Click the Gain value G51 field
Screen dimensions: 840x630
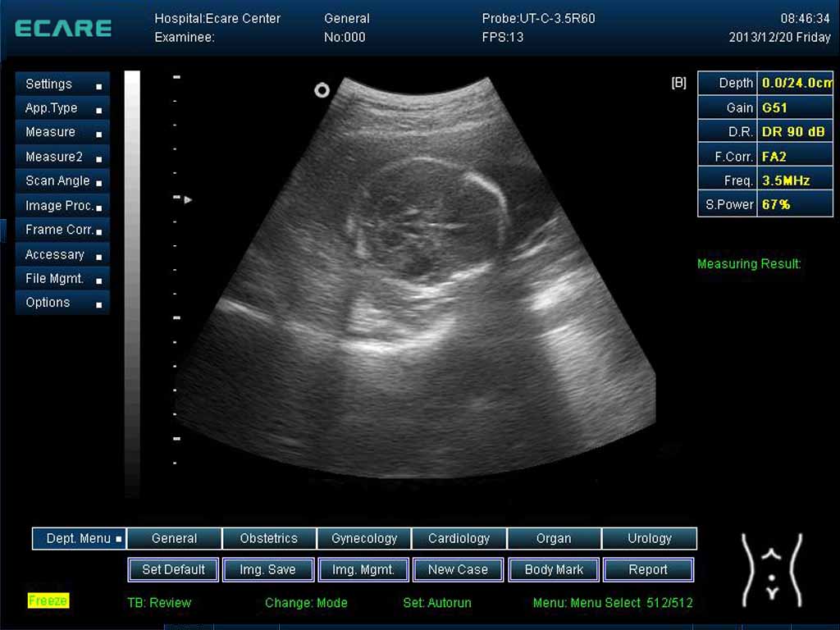click(x=795, y=107)
